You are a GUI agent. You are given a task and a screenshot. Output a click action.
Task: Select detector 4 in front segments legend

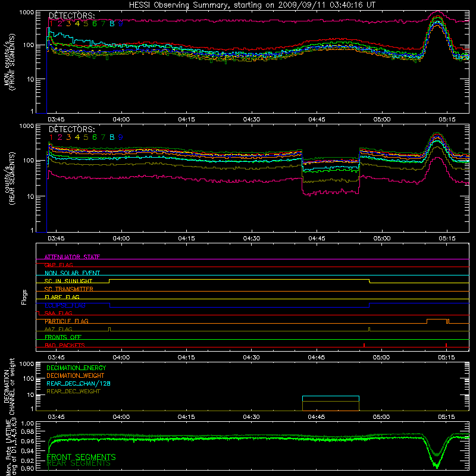click(77, 23)
